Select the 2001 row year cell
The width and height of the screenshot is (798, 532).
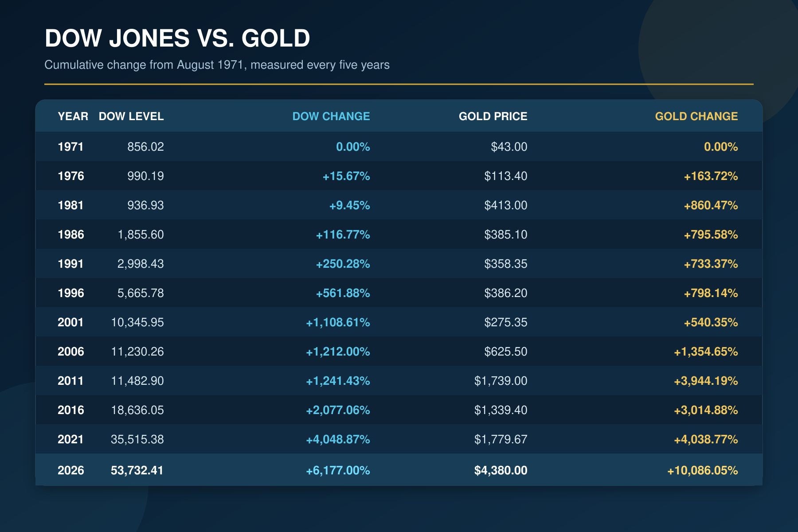click(70, 322)
